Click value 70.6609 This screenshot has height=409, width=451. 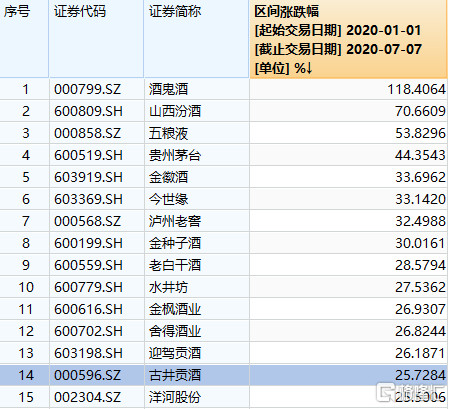coord(420,111)
